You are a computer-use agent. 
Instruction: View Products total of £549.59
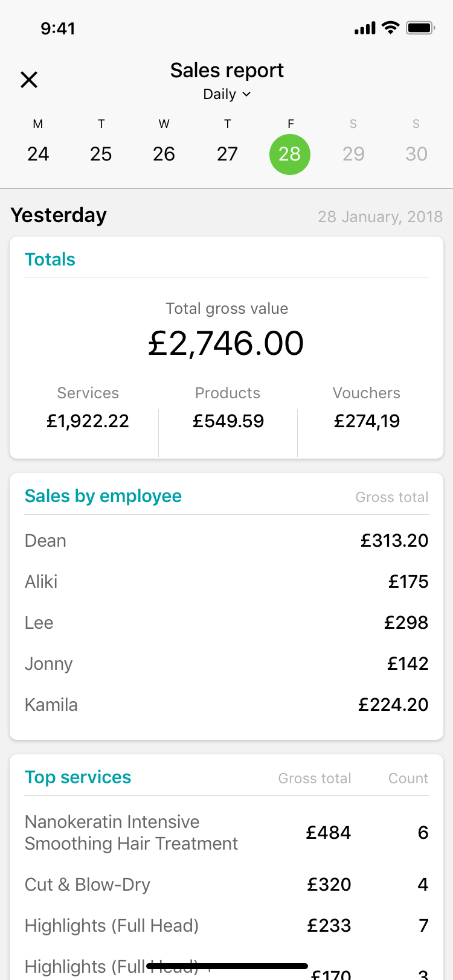point(228,421)
